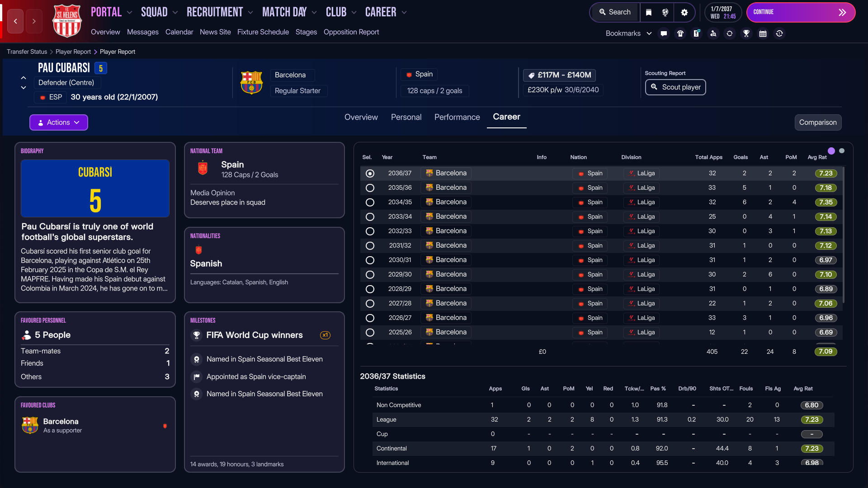Open the Recruitment menu dropdown
The width and height of the screenshot is (868, 488).
tap(220, 12)
